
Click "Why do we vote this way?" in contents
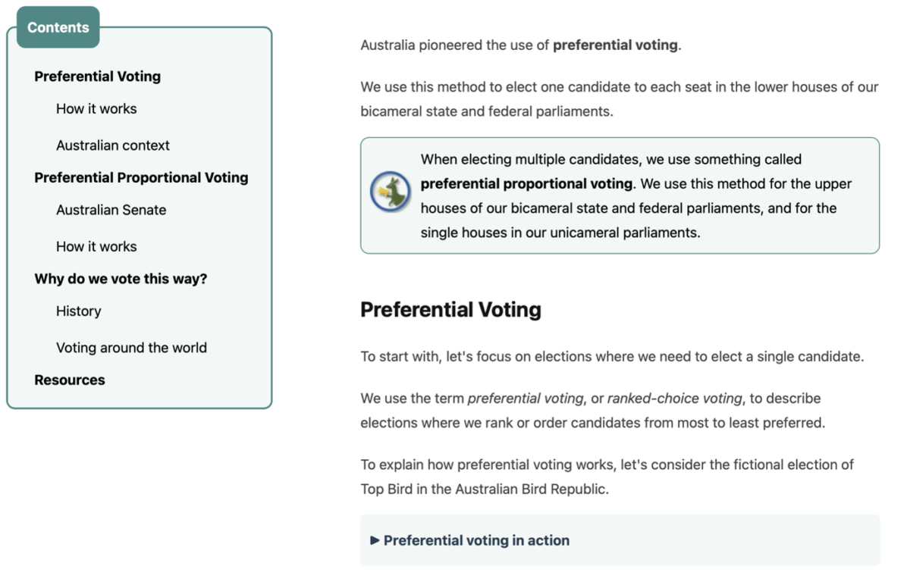[121, 279]
